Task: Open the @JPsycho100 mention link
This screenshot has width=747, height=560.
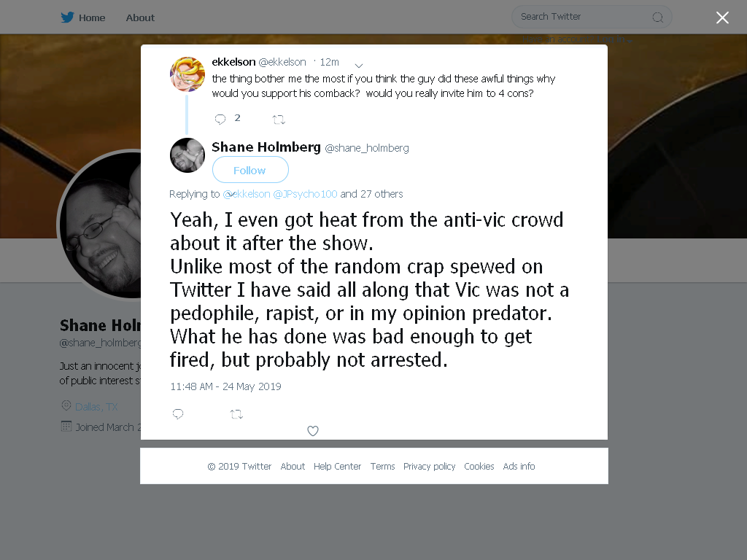Action: tap(305, 194)
